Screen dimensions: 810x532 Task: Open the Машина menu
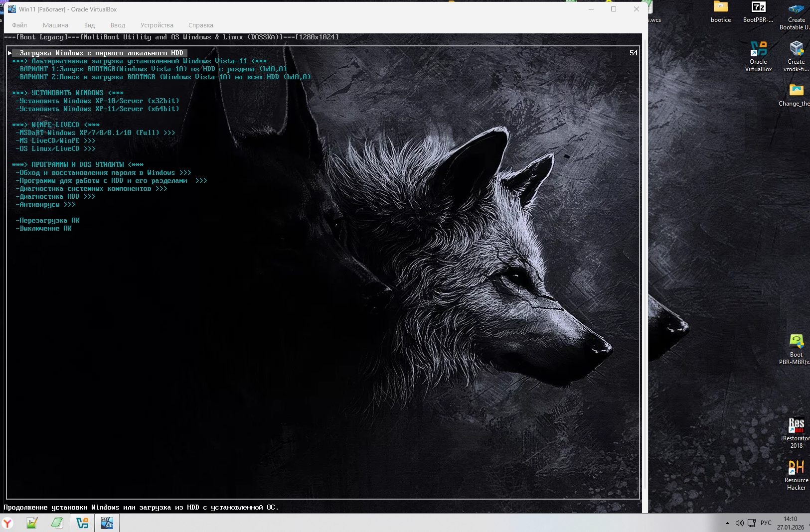(55, 25)
